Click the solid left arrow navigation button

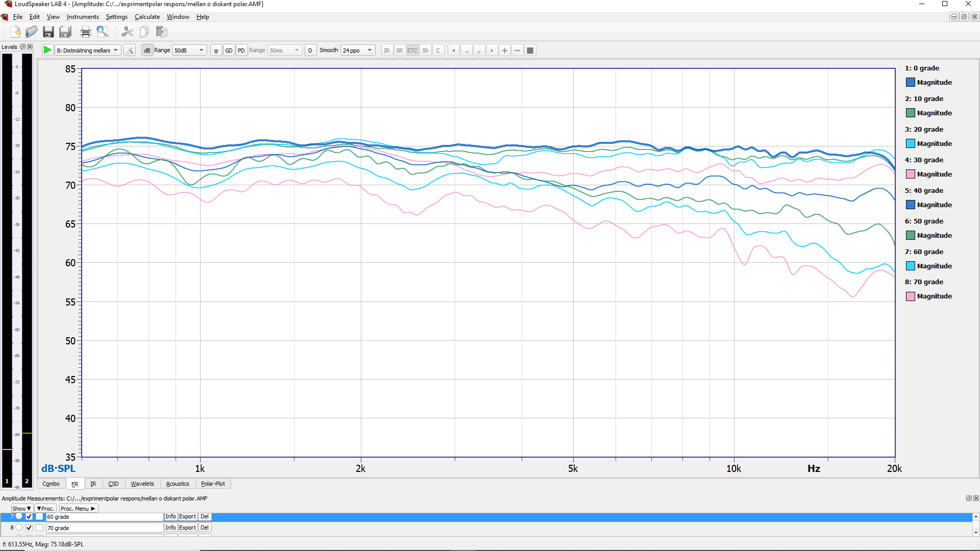tap(453, 50)
